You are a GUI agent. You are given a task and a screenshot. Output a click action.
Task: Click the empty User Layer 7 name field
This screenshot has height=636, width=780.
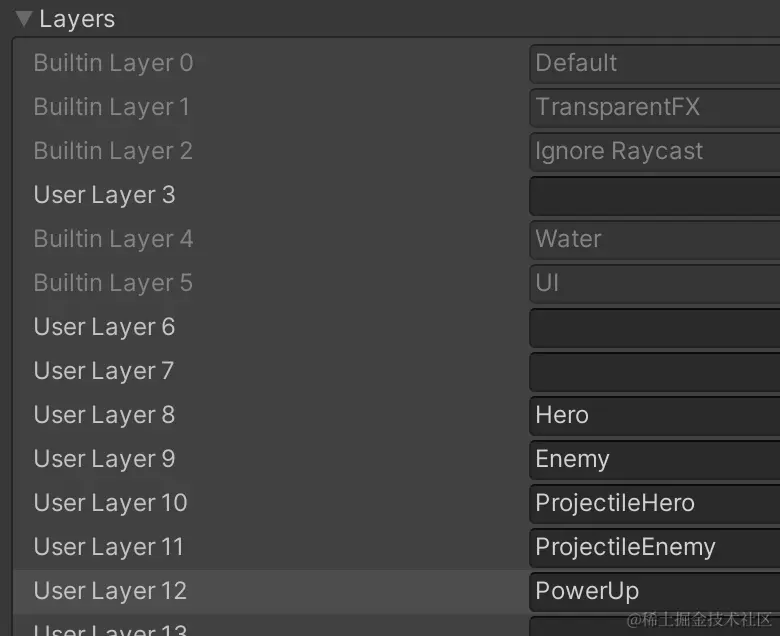tap(654, 371)
